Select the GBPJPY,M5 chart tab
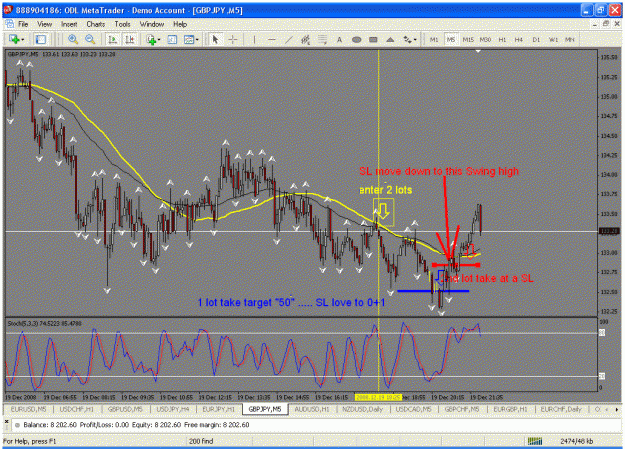The width and height of the screenshot is (625, 449). pos(265,409)
